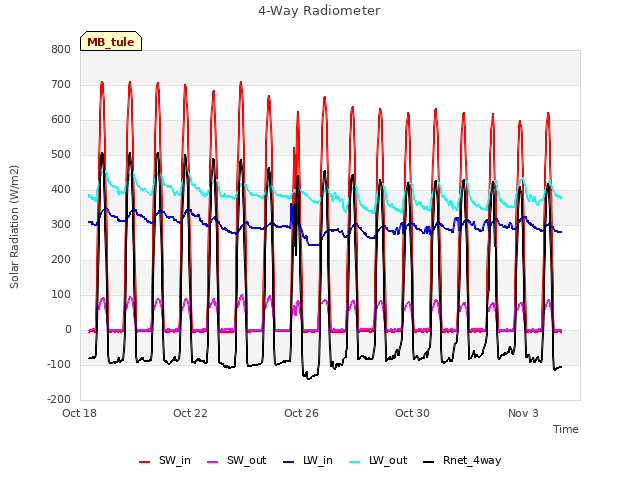Image resolution: width=640 pixels, height=480 pixels.
Task: Click the -200 y-axis tick label
Action: [59, 400]
